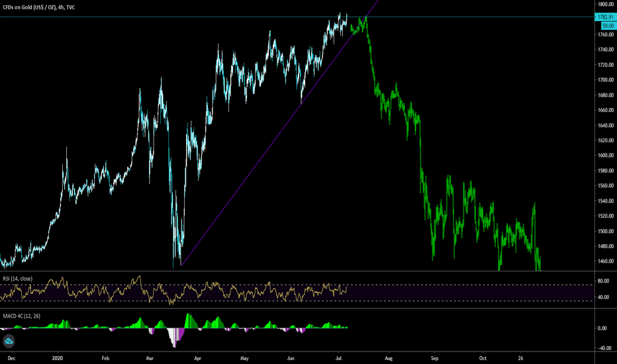The width and height of the screenshot is (617, 364).
Task: Click the MACD -40.00 scale label
Action: pyautogui.click(x=604, y=348)
